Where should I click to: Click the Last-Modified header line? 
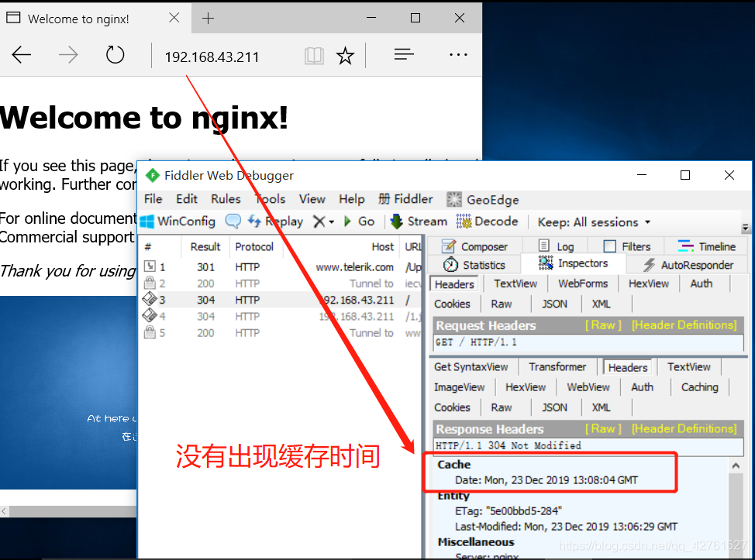[566, 527]
